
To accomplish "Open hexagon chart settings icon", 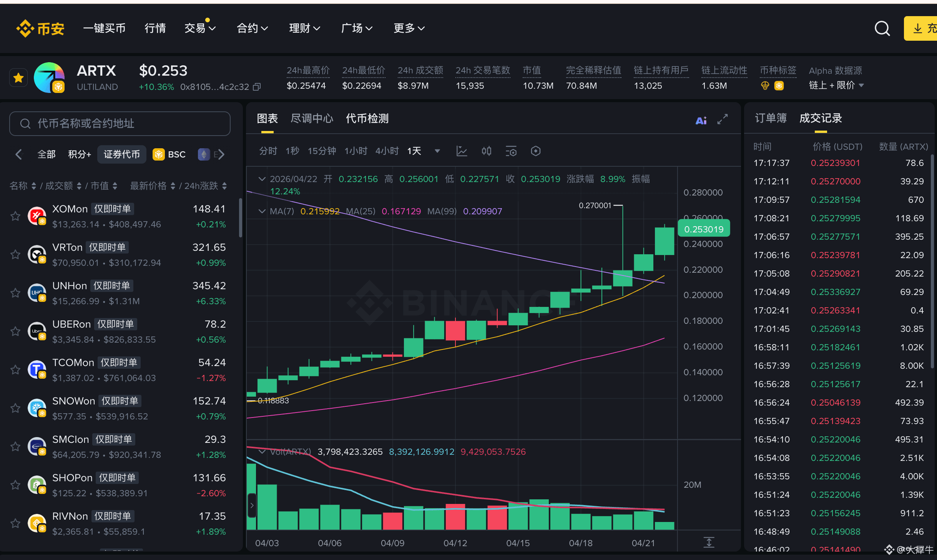I will (x=536, y=151).
